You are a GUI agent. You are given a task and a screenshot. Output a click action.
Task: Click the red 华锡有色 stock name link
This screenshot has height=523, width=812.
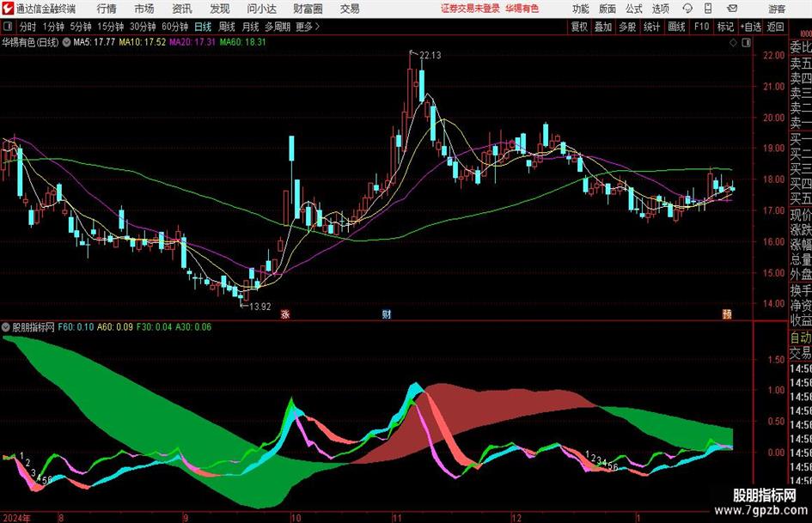pyautogui.click(x=522, y=9)
